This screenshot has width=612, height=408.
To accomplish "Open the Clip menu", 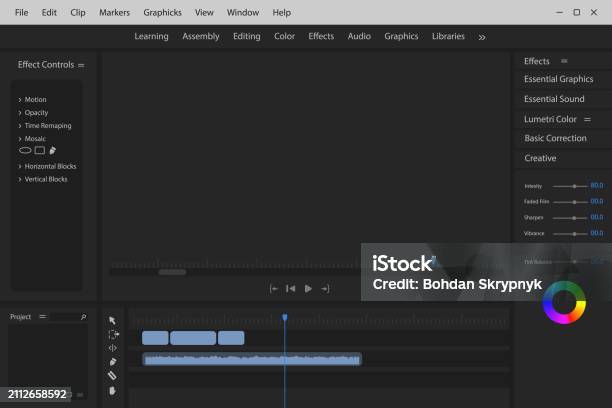I will point(78,12).
